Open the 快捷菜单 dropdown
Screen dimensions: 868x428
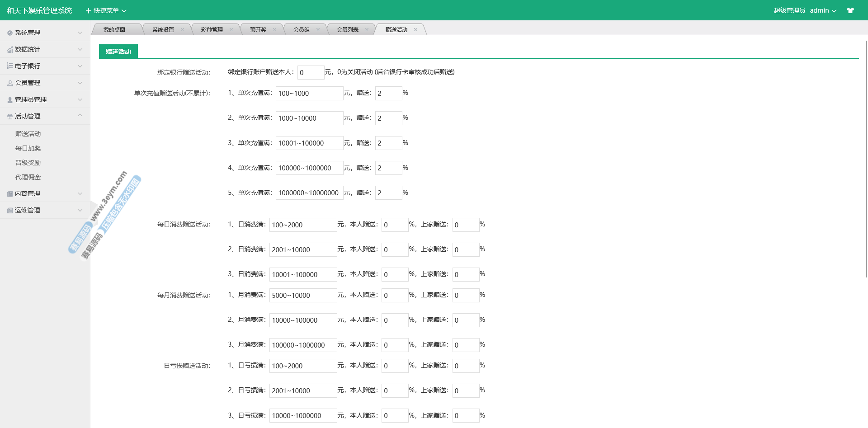pos(106,10)
